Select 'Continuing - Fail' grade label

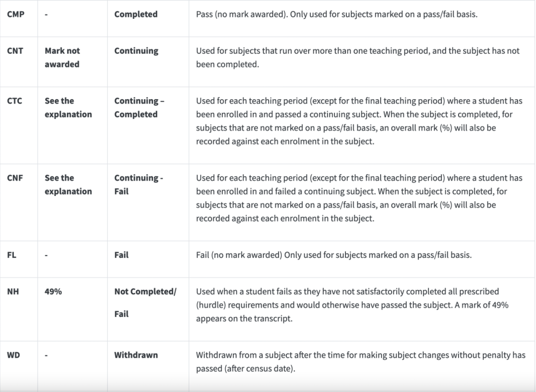[138, 185]
